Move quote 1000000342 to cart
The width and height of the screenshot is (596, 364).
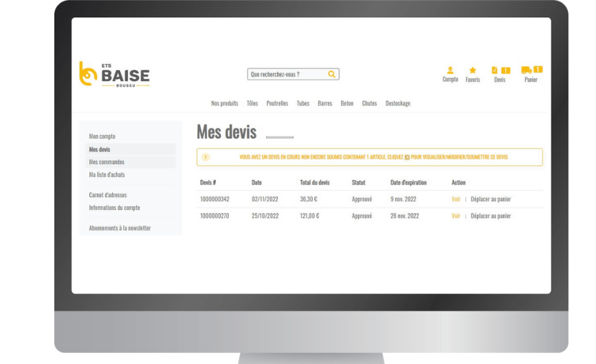point(491,199)
